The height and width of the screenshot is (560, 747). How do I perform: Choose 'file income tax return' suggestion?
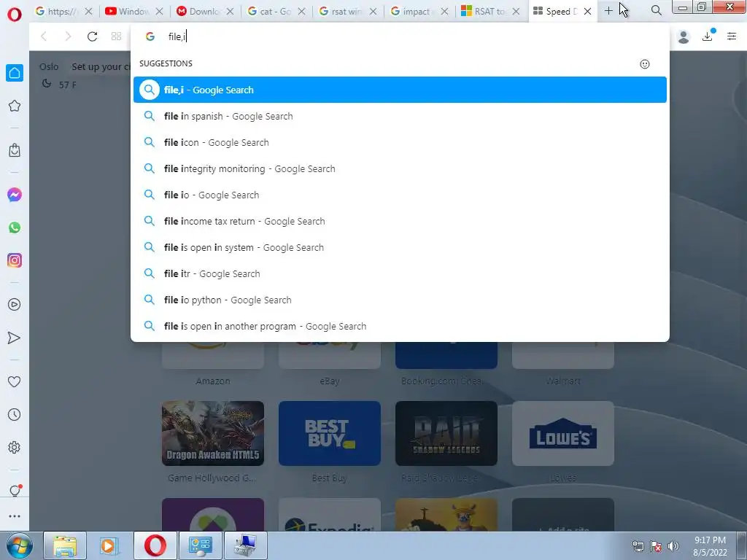pyautogui.click(x=400, y=221)
